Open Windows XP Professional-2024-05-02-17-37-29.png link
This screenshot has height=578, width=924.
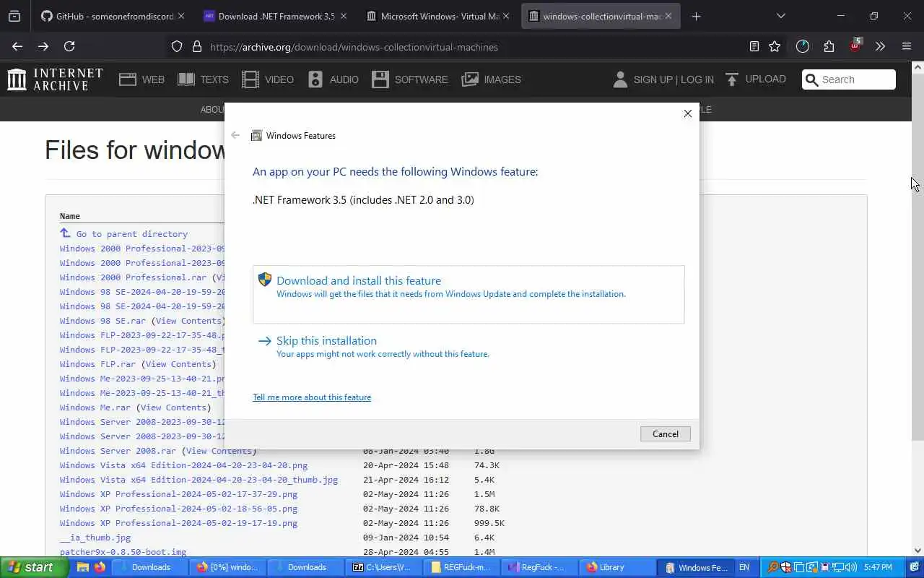pyautogui.click(x=178, y=494)
